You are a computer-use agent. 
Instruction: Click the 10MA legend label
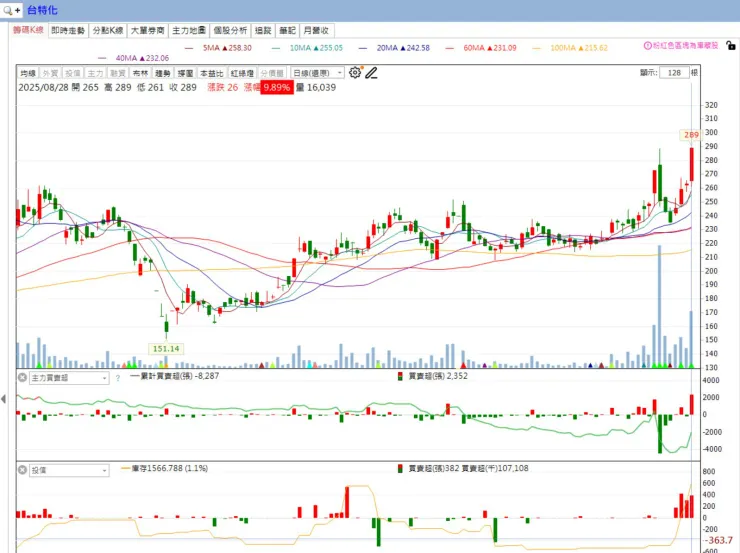pos(316,48)
